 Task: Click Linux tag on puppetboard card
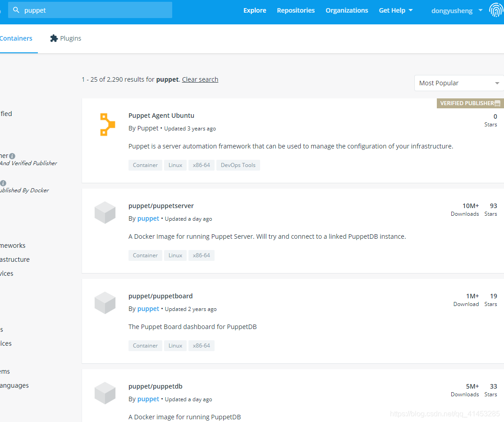point(175,346)
